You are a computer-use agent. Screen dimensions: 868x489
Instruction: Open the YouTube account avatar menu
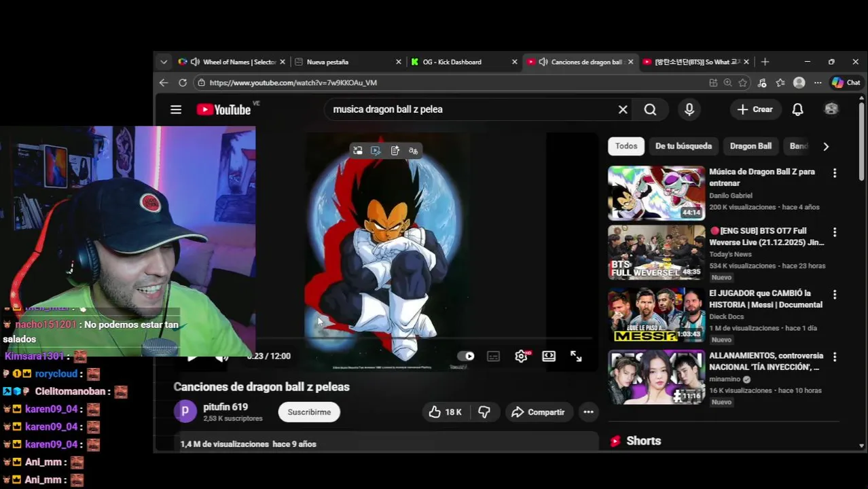831,109
